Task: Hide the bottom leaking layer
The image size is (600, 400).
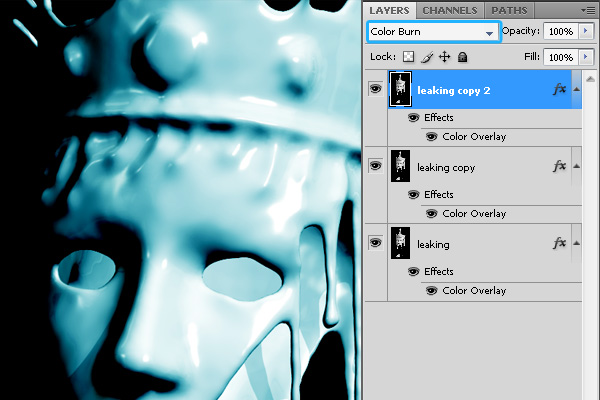Action: click(376, 243)
